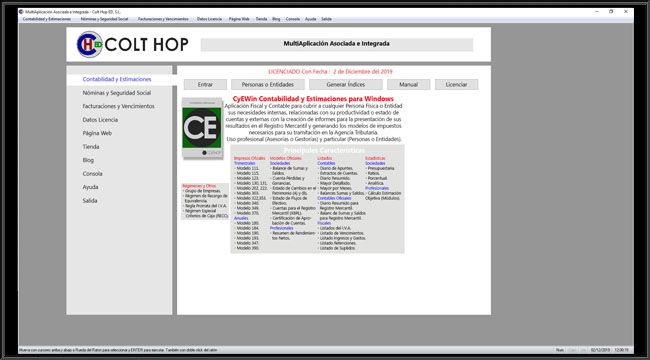This screenshot has height=360, width=650.
Task: Click the Entrar button
Action: point(205,85)
